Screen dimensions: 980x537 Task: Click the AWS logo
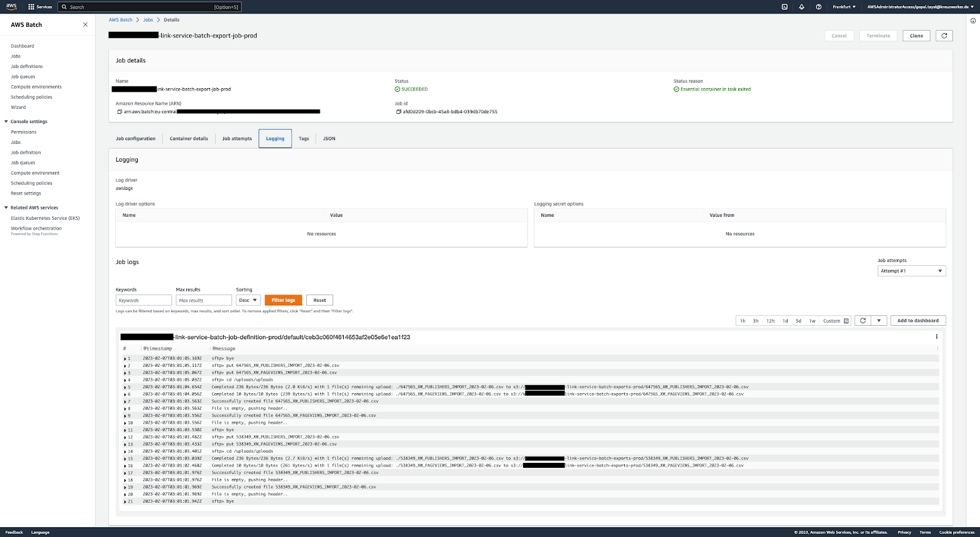(11, 6)
